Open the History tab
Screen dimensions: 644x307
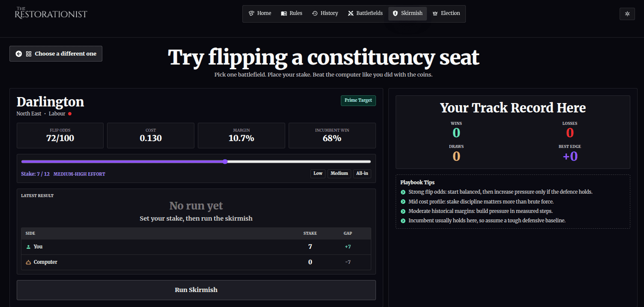(x=325, y=13)
